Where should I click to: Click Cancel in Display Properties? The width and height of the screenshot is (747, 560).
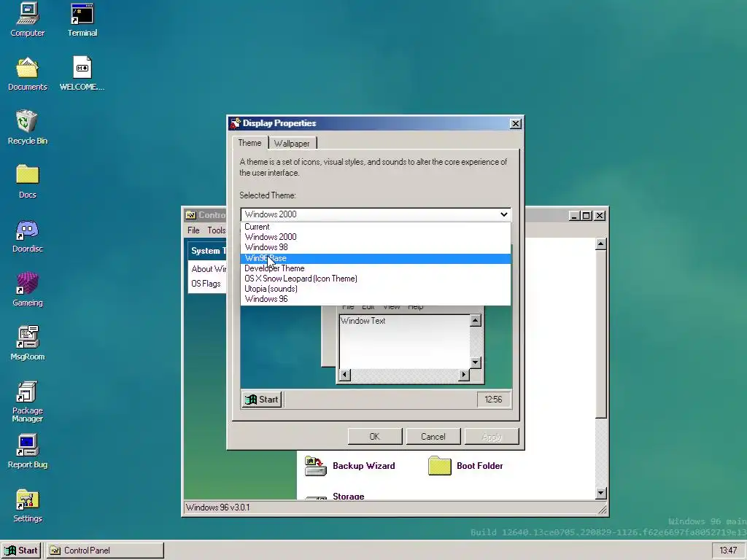pos(433,436)
